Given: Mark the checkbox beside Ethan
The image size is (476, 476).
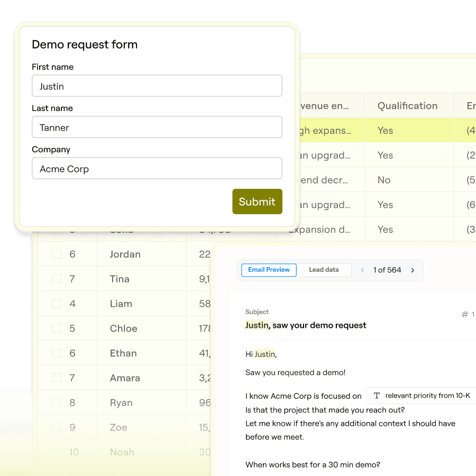Looking at the screenshot, I should [x=57, y=353].
